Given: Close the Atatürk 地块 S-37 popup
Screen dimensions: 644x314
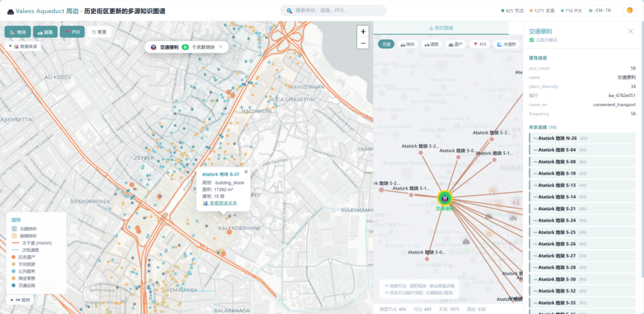Looking at the screenshot, I should click(x=246, y=172).
